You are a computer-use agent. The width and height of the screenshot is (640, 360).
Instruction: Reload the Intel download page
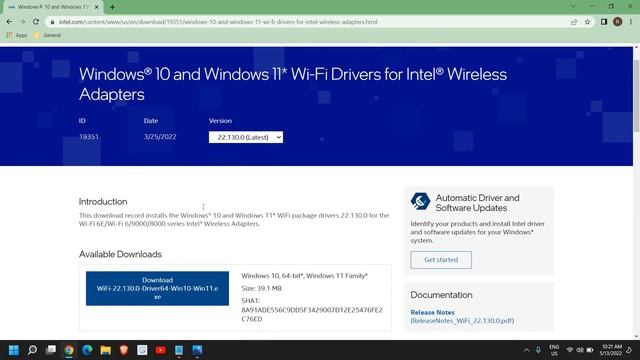pos(36,22)
